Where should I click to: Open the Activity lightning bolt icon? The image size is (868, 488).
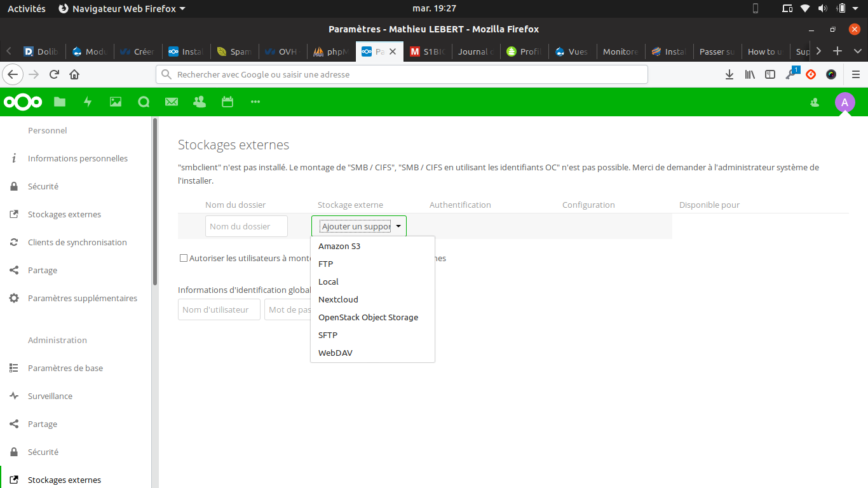point(88,102)
